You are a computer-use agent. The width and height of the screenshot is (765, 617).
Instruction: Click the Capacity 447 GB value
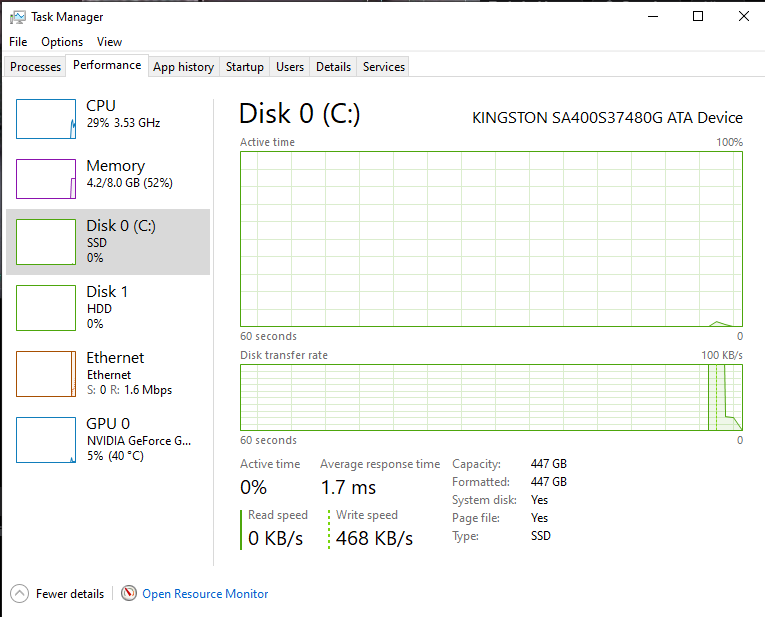tap(549, 464)
